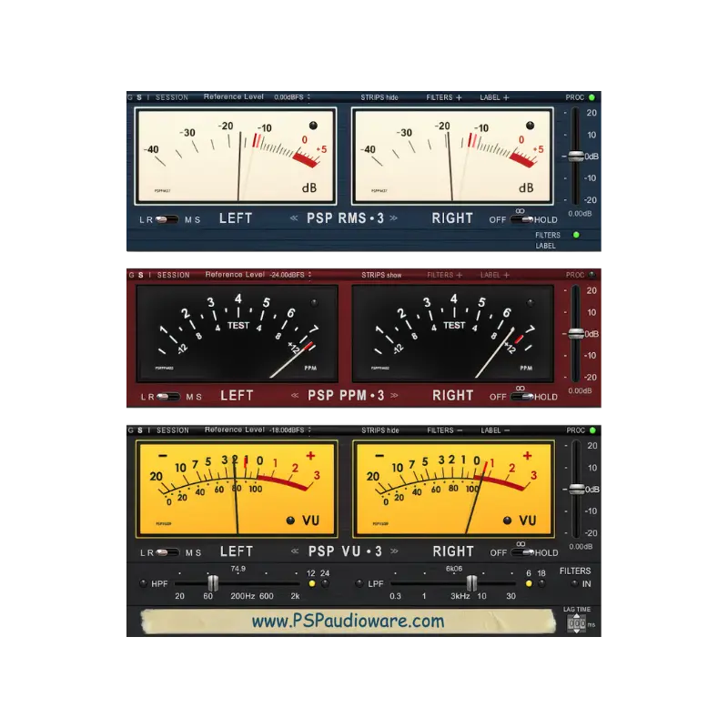Click lag time down arrow in VU panel
The width and height of the screenshot is (728, 728).
[x=577, y=631]
